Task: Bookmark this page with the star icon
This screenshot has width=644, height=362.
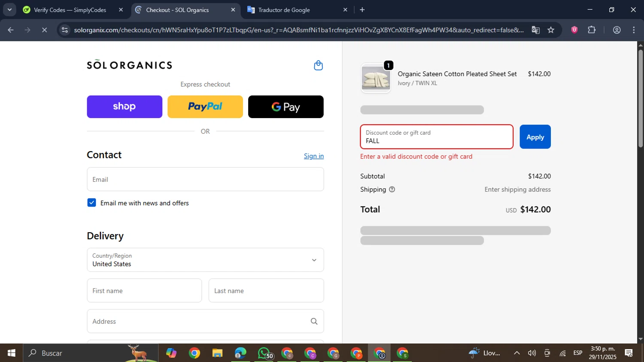Action: click(551, 30)
